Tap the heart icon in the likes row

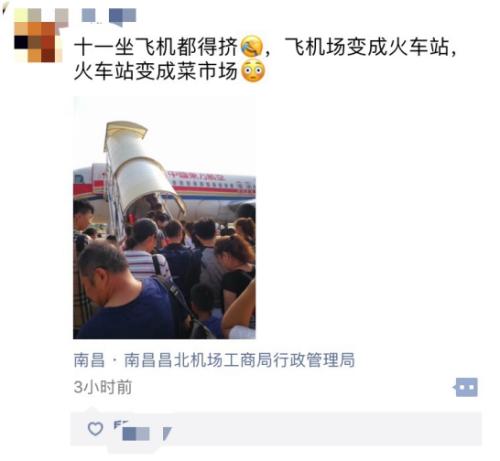click(95, 428)
